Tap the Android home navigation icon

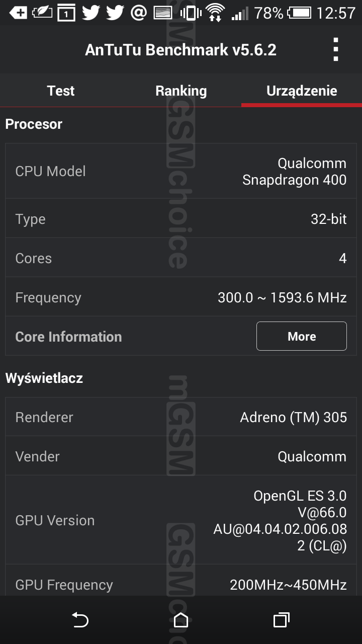[x=180, y=620]
